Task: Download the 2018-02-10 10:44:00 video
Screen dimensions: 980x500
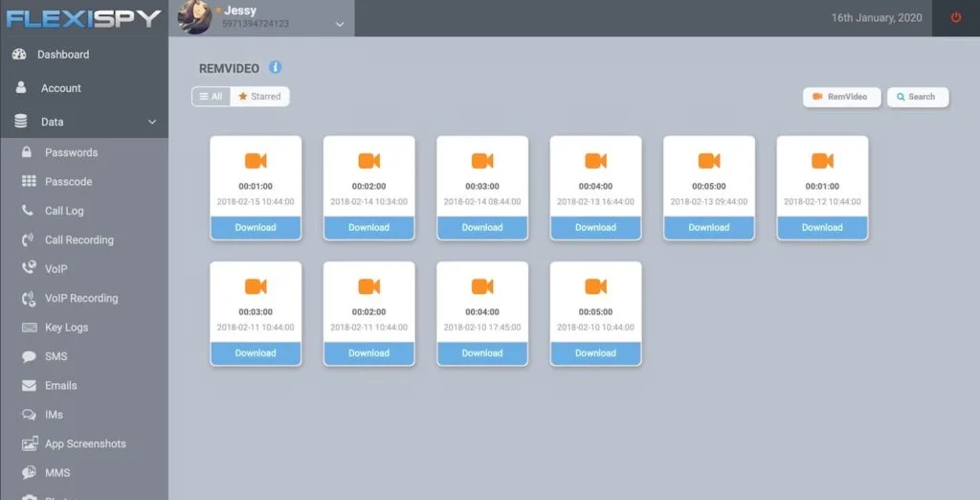Action: click(595, 353)
